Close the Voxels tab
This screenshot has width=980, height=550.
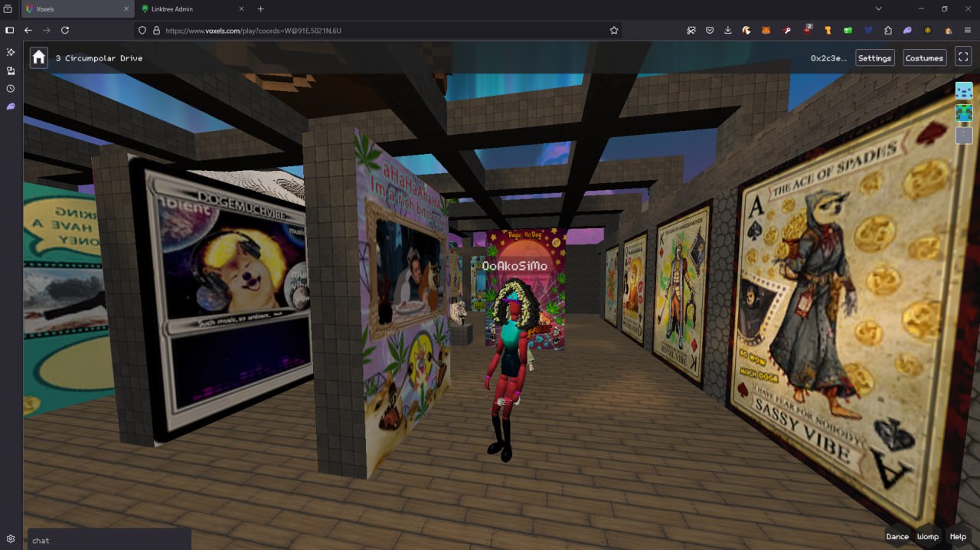pyautogui.click(x=126, y=9)
